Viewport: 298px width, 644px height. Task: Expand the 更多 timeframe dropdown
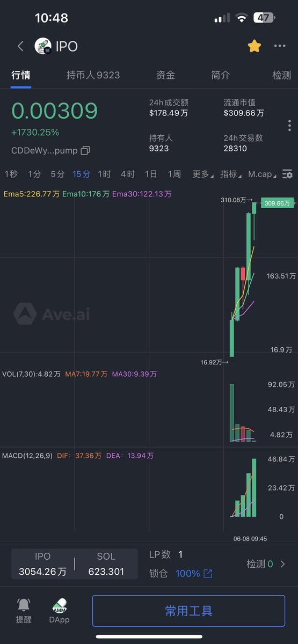coord(202,174)
